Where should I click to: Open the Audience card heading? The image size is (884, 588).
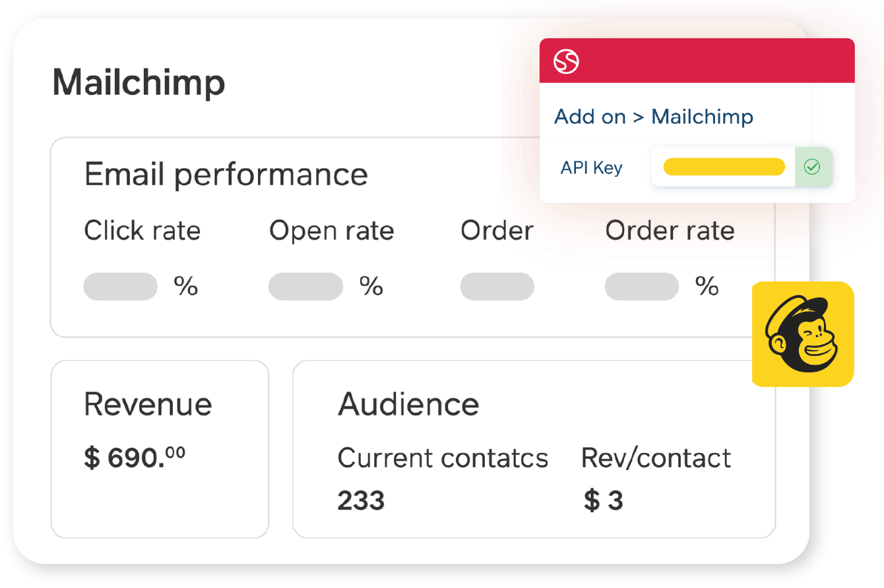tap(408, 404)
